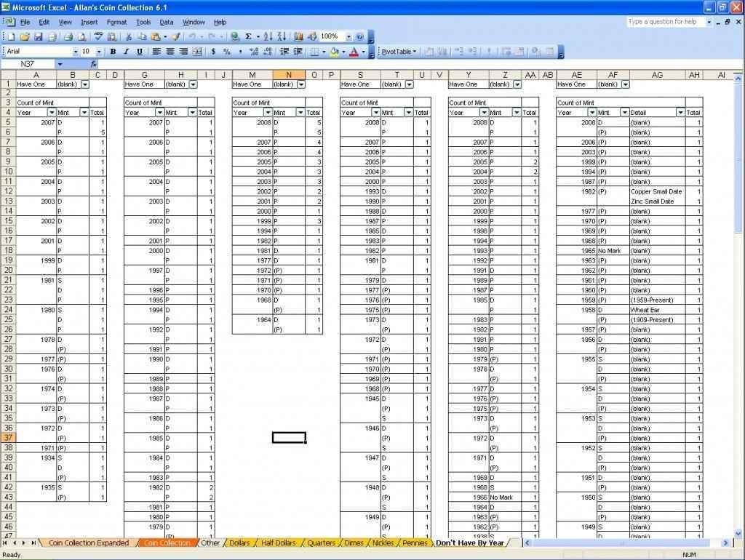Open the Borders dropdown arrow
Image resolution: width=745 pixels, height=560 pixels.
tap(324, 52)
